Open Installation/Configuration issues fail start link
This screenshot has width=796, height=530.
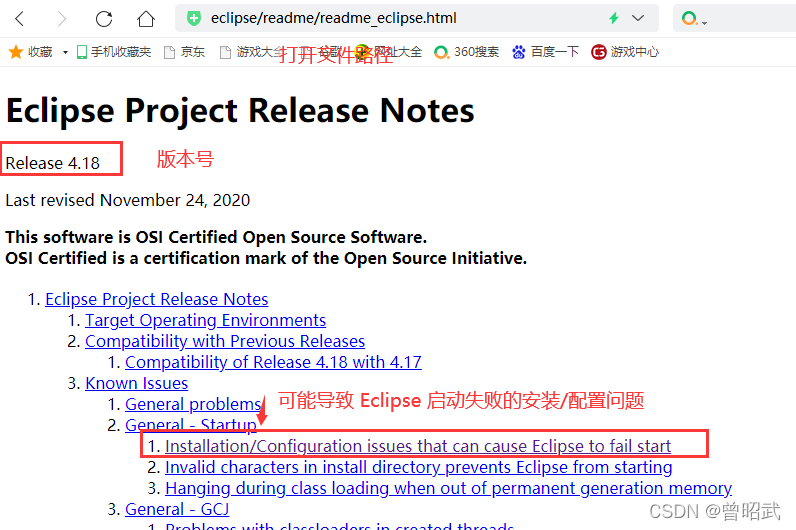click(x=418, y=446)
